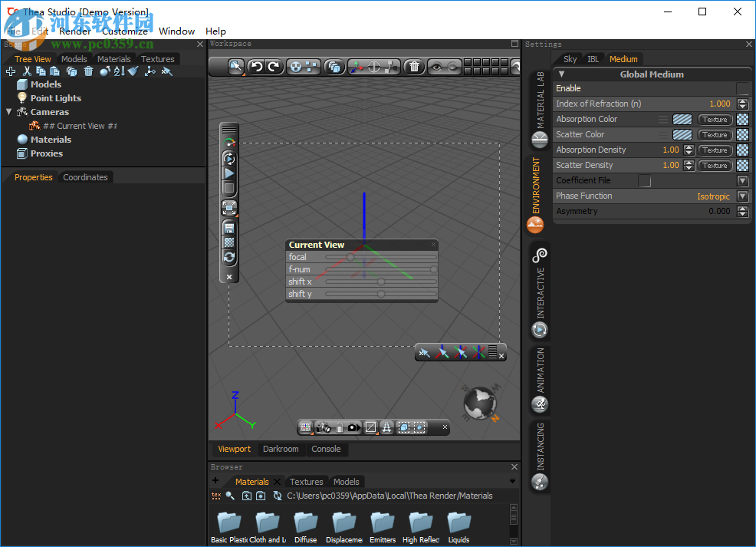Screen dimensions: 756x547
Task: Adjust the Absorption Density stepper
Action: point(689,150)
